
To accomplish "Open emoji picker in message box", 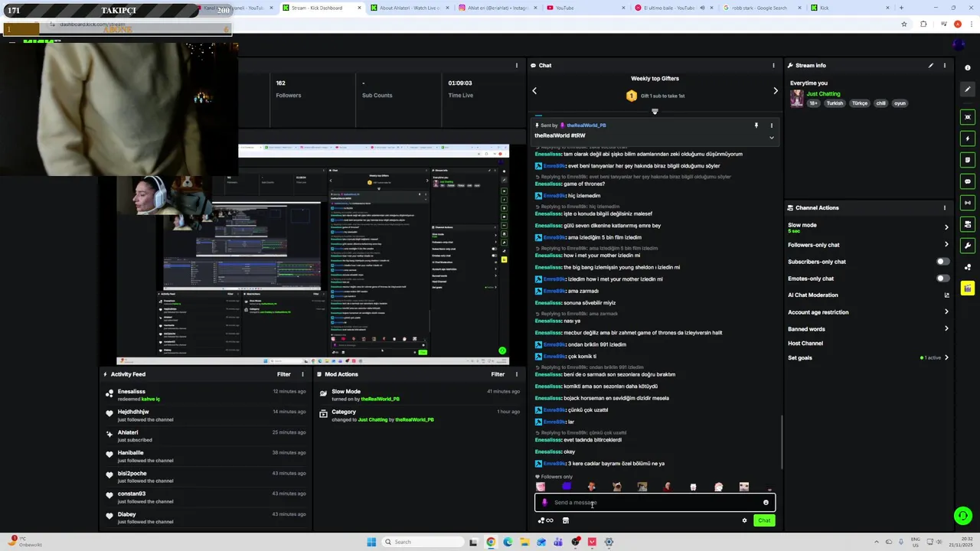I will click(766, 503).
